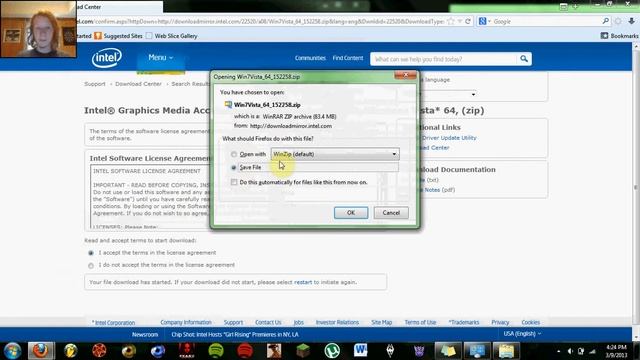Open the Site Map footer link
640x360 pixels.
(x=382, y=322)
